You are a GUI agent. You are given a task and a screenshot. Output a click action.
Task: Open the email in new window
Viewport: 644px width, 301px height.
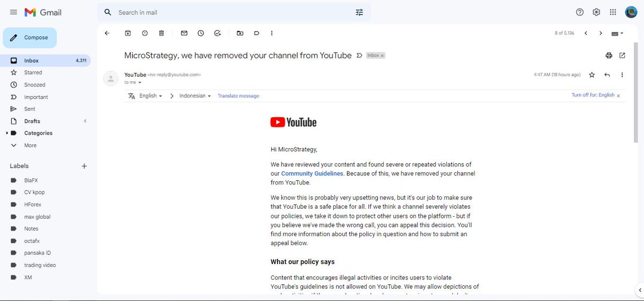click(622, 55)
